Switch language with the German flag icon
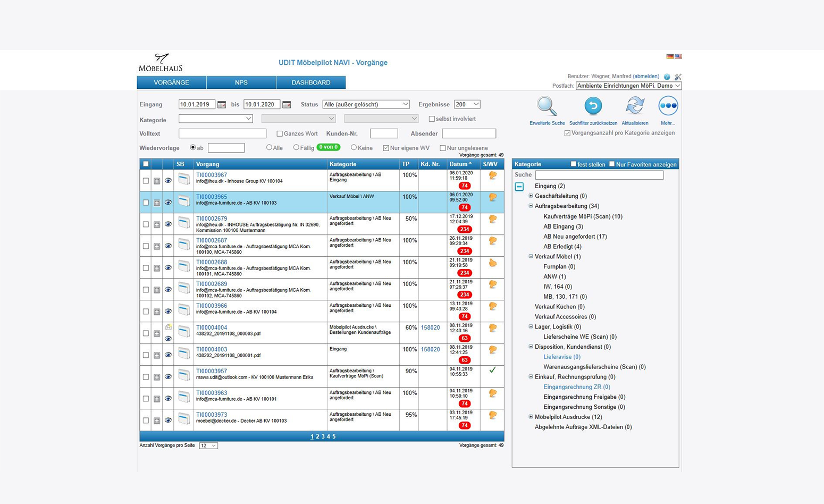Viewport: 824px width, 504px height. 670,56
